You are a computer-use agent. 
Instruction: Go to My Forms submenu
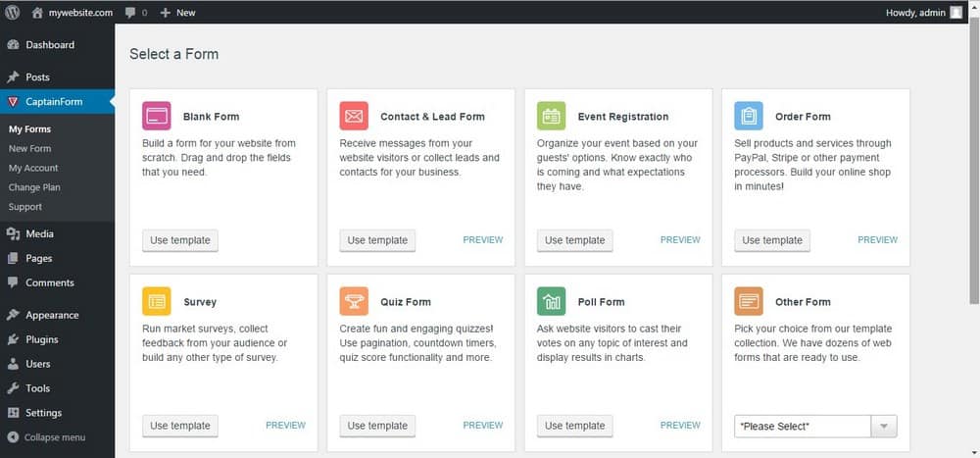[30, 129]
